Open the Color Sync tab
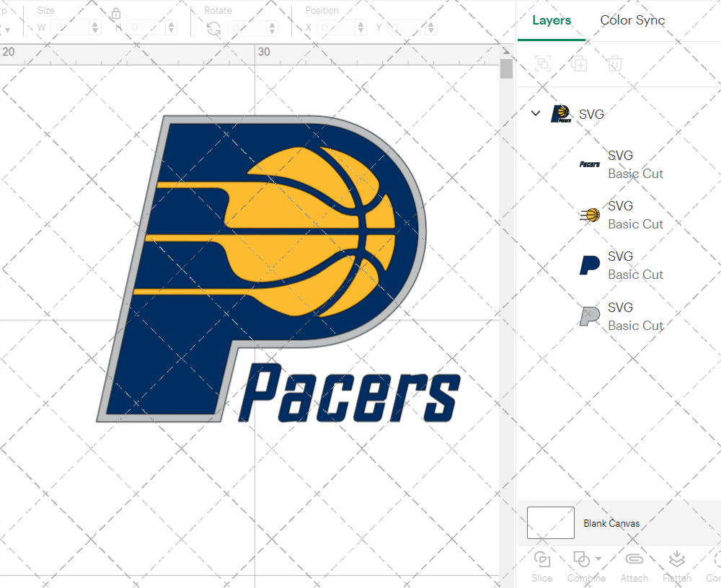The image size is (721, 588). (632, 20)
